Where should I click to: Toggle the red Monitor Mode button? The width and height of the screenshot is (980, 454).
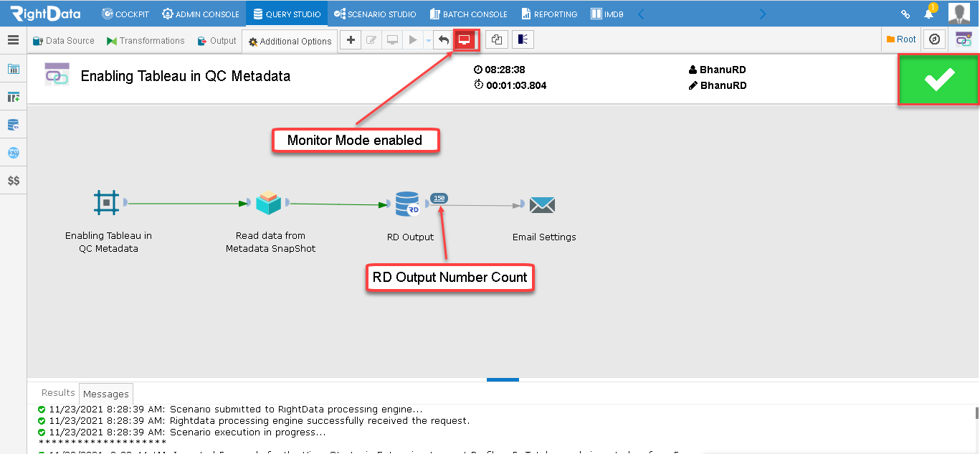465,40
